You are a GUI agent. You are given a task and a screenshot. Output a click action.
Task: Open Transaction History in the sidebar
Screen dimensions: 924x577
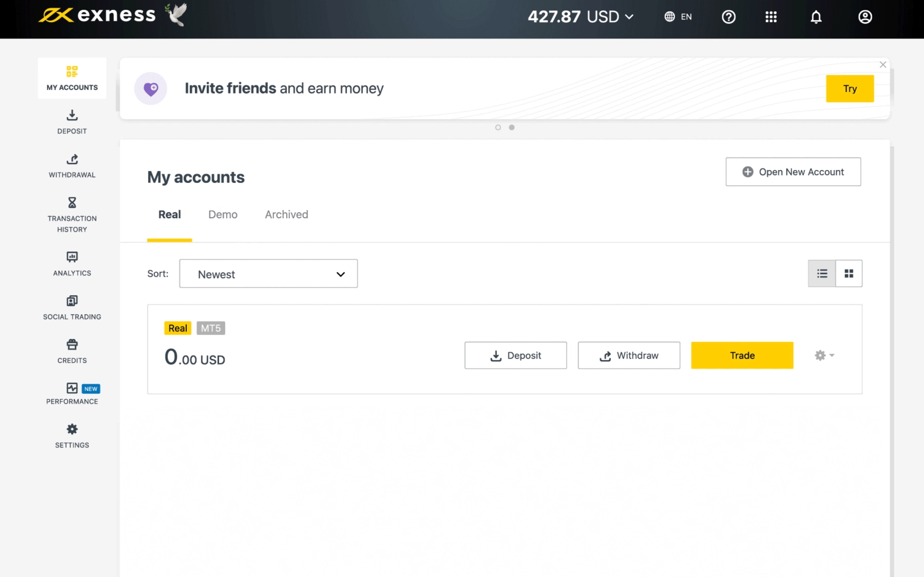[72, 215]
